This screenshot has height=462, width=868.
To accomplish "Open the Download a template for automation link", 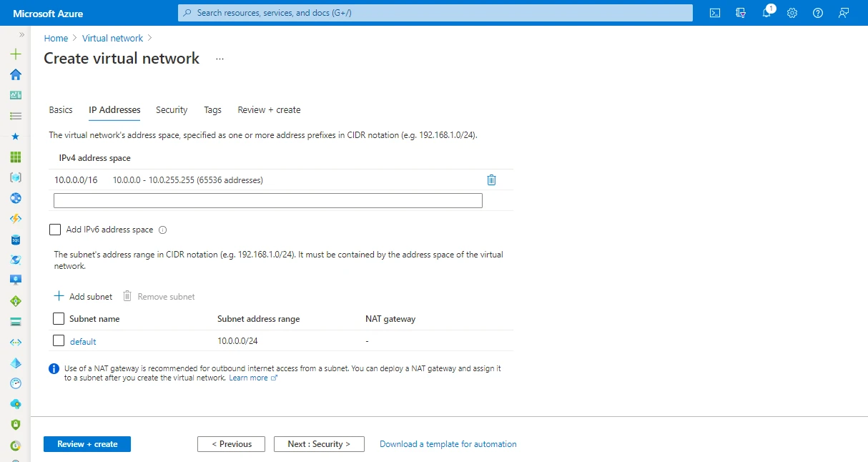I will (448, 444).
